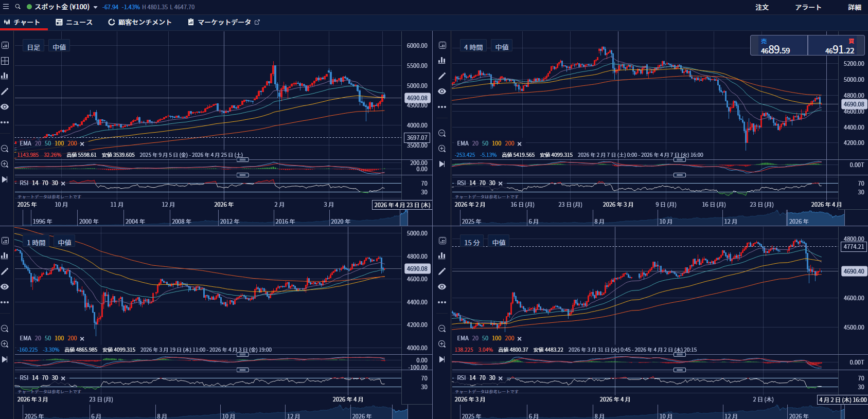Toggle the eye visibility icon in 1-hour chart
Image resolution: width=868 pixels, height=419 pixels.
[x=5, y=287]
